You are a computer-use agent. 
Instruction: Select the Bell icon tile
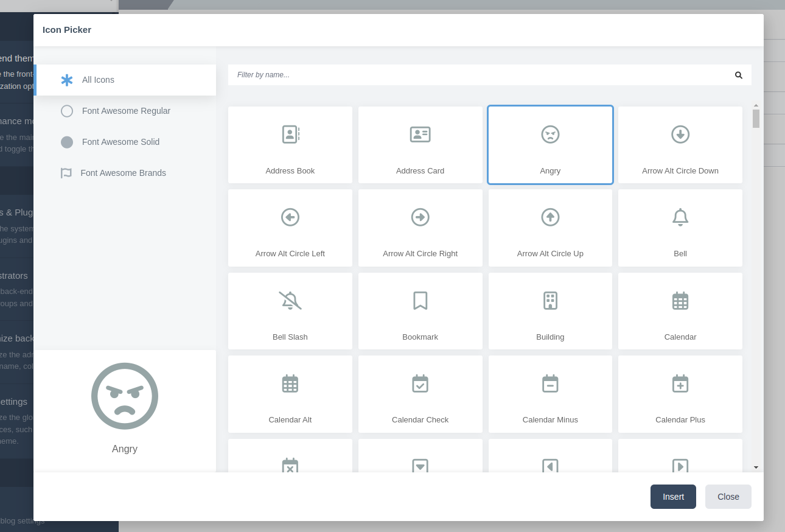pyautogui.click(x=680, y=228)
